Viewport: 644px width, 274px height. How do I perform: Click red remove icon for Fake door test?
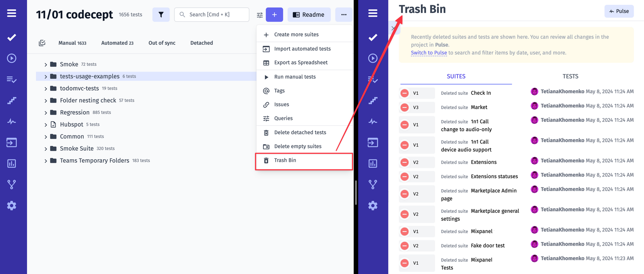pyautogui.click(x=405, y=246)
